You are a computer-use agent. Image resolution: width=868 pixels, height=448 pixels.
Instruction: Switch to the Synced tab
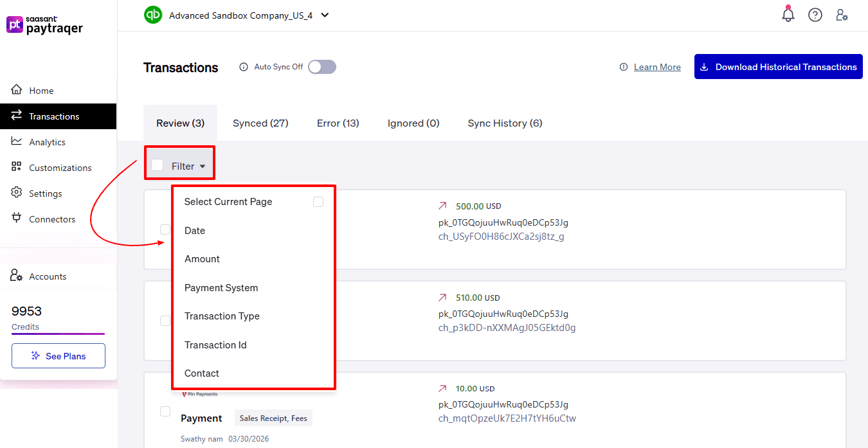(x=260, y=123)
